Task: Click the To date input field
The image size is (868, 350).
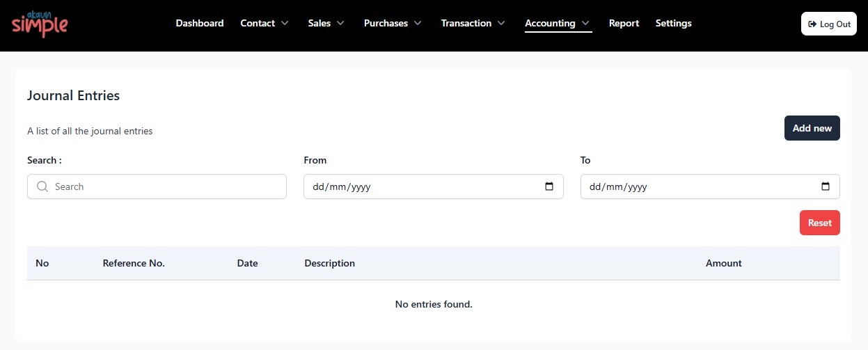Action: point(710,186)
